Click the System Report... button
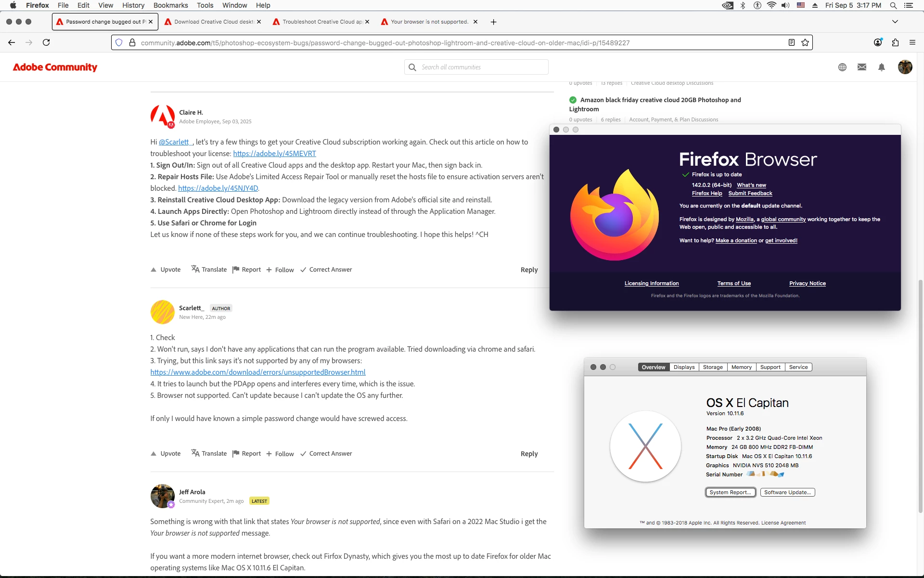This screenshot has width=924, height=578. 730,492
